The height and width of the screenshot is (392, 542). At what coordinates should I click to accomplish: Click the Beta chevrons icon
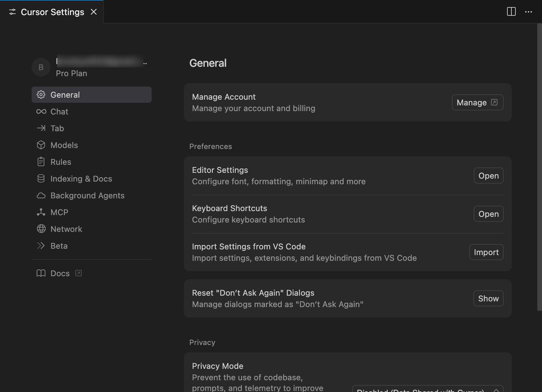point(41,246)
